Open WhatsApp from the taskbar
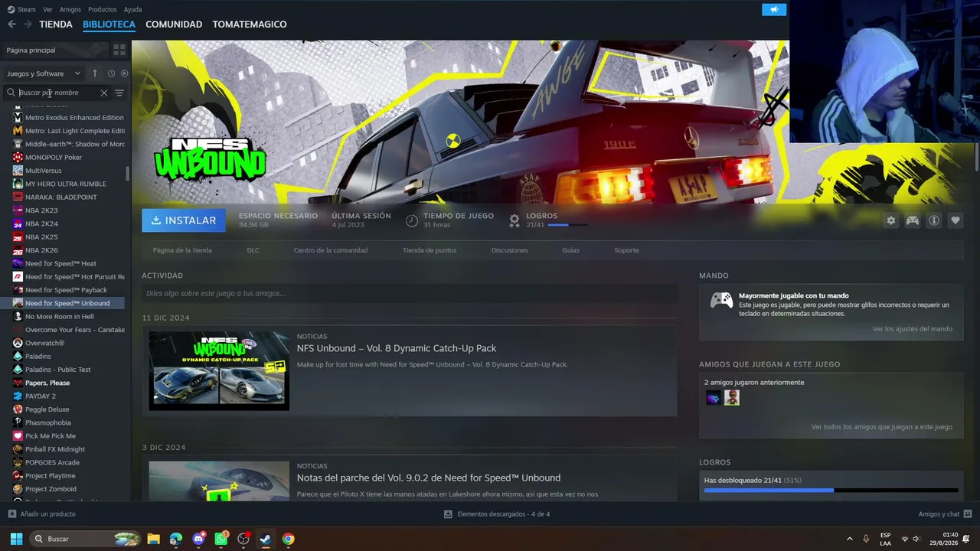Image resolution: width=980 pixels, height=551 pixels. [221, 539]
